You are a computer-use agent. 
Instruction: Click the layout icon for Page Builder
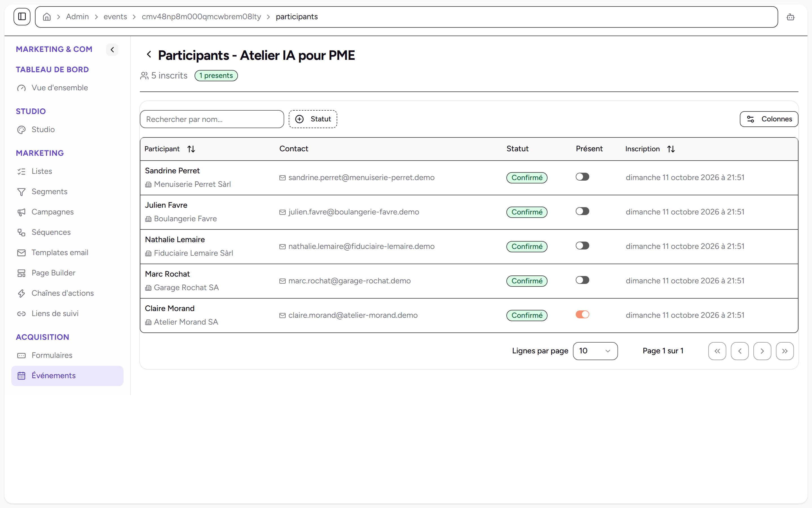pyautogui.click(x=21, y=273)
